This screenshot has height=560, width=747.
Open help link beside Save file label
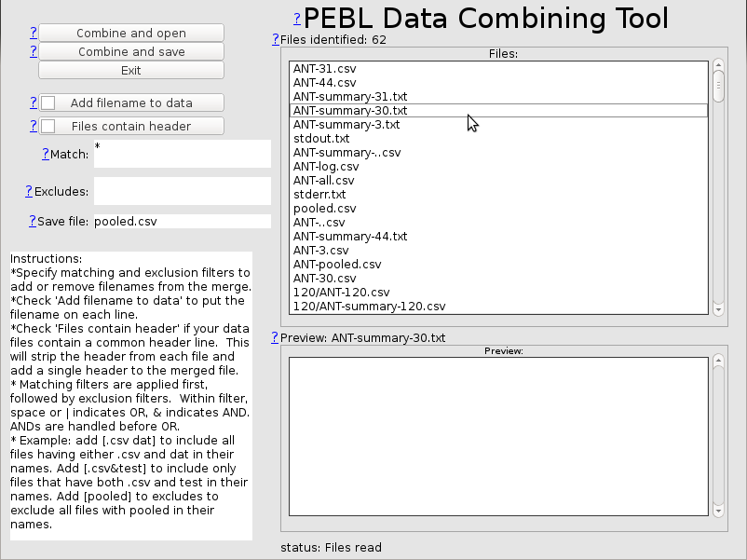click(33, 221)
